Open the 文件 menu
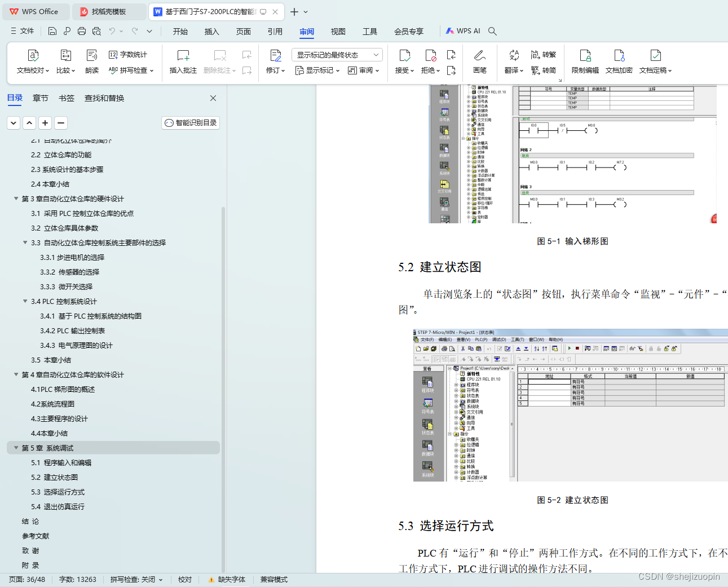This screenshot has width=728, height=587. [x=23, y=31]
